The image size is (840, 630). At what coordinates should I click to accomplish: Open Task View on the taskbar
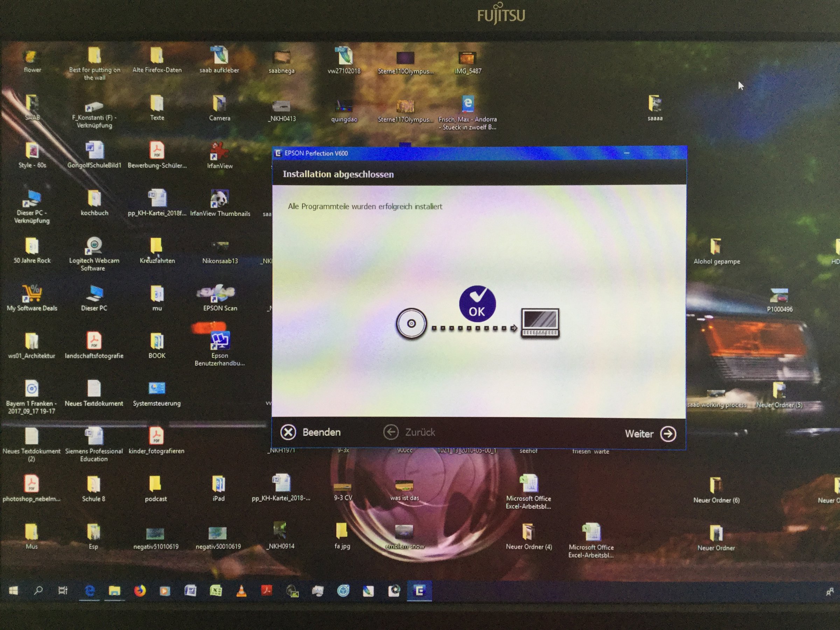click(x=63, y=590)
